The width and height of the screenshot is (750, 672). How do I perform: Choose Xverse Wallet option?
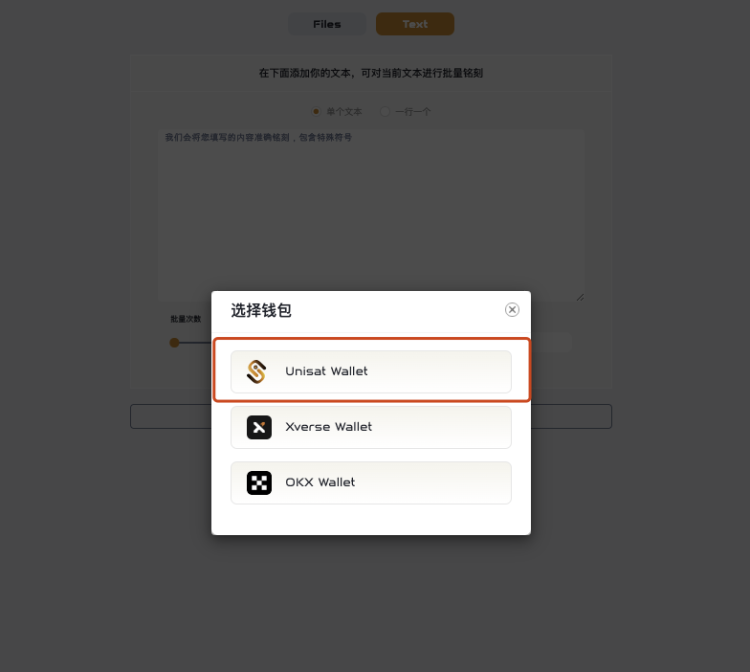pos(371,427)
